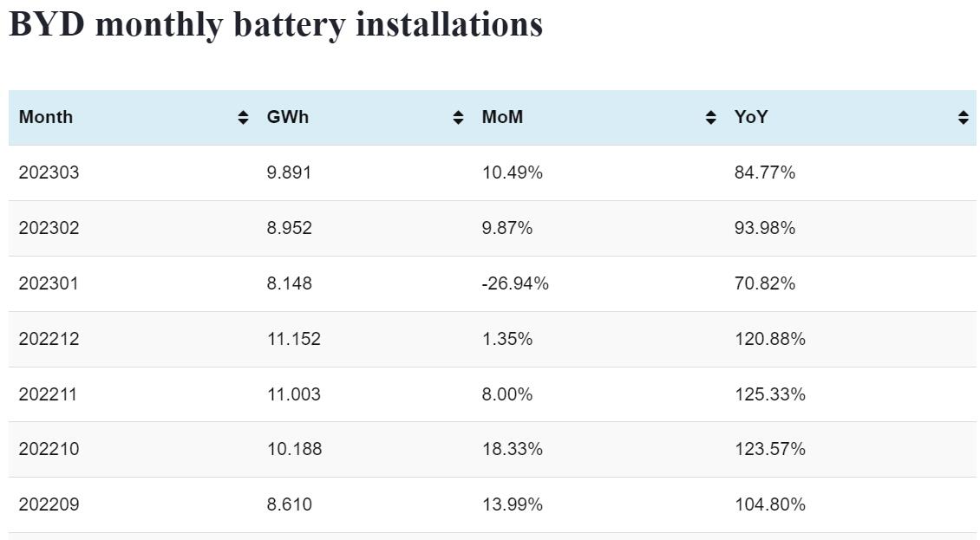
Task: Click the 13.99% MoM value
Action: click(512, 504)
